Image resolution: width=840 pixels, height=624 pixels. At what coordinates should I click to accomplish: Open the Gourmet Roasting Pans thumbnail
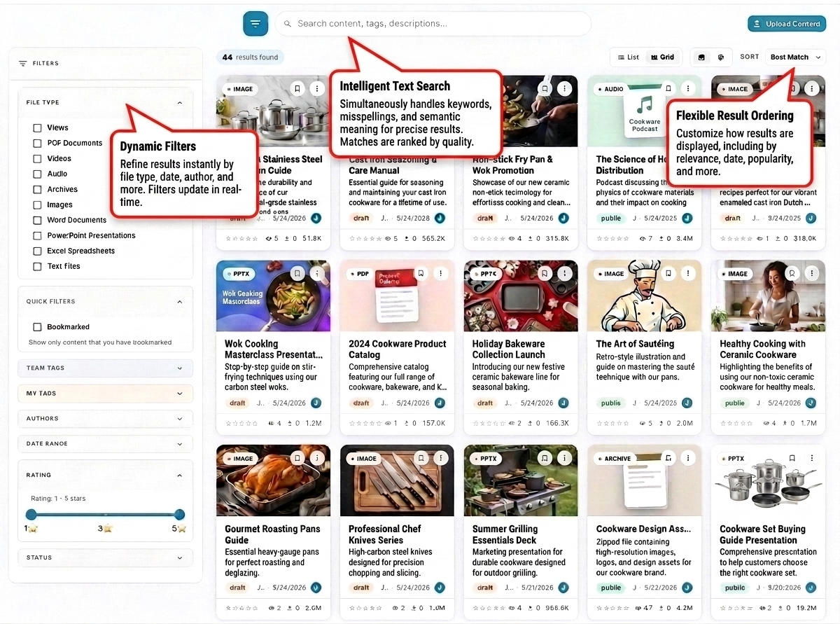coord(273,480)
